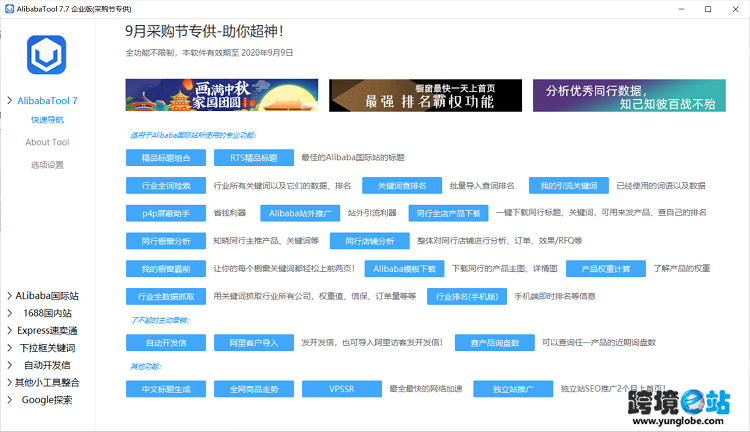Start p4p屏蔽助手
Viewport: 750px width, 432px height.
tap(166, 213)
